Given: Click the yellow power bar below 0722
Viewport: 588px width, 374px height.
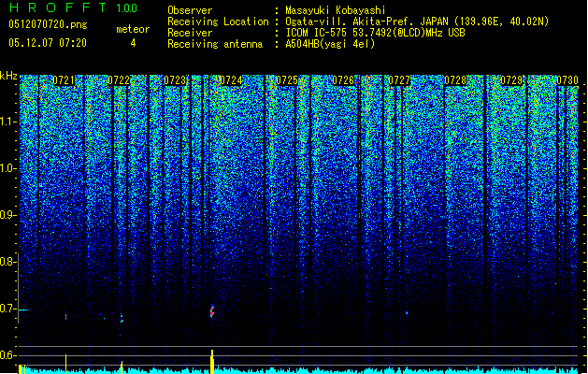Looking at the screenshot, I should pyautogui.click(x=122, y=367).
